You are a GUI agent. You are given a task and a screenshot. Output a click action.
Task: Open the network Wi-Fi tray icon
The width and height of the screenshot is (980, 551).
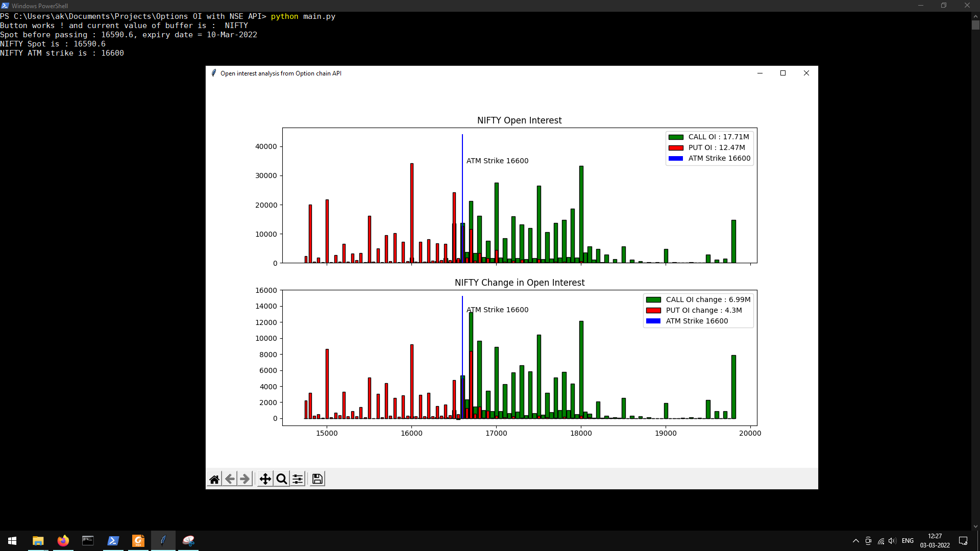(x=881, y=541)
